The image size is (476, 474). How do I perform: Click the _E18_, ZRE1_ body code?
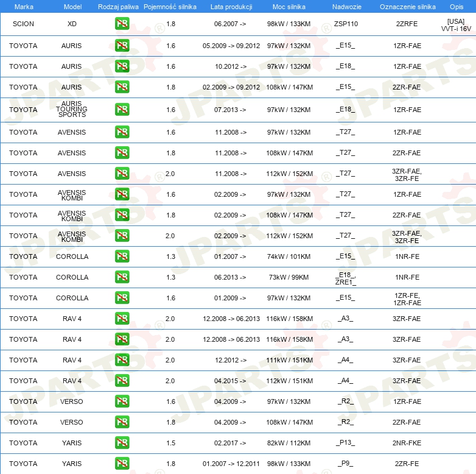point(346,278)
